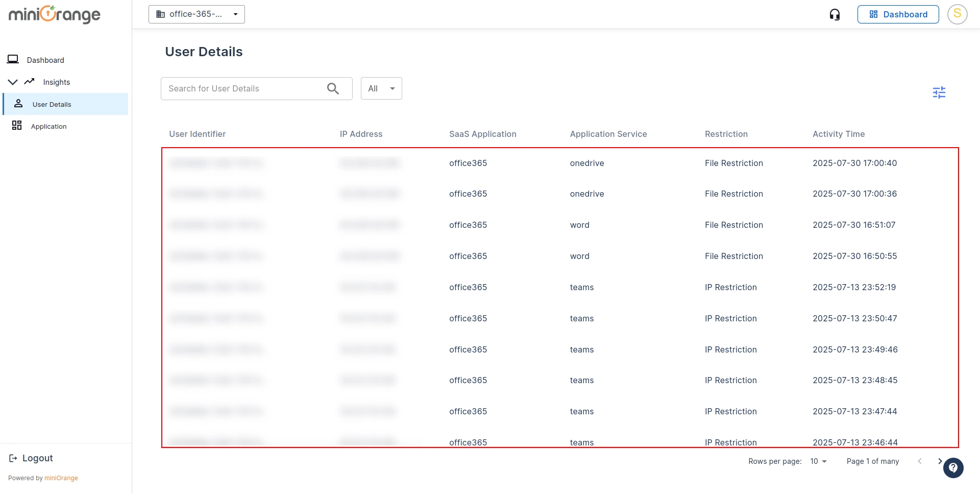Image resolution: width=980 pixels, height=494 pixels.
Task: Click the top Dashboard button
Action: click(898, 14)
